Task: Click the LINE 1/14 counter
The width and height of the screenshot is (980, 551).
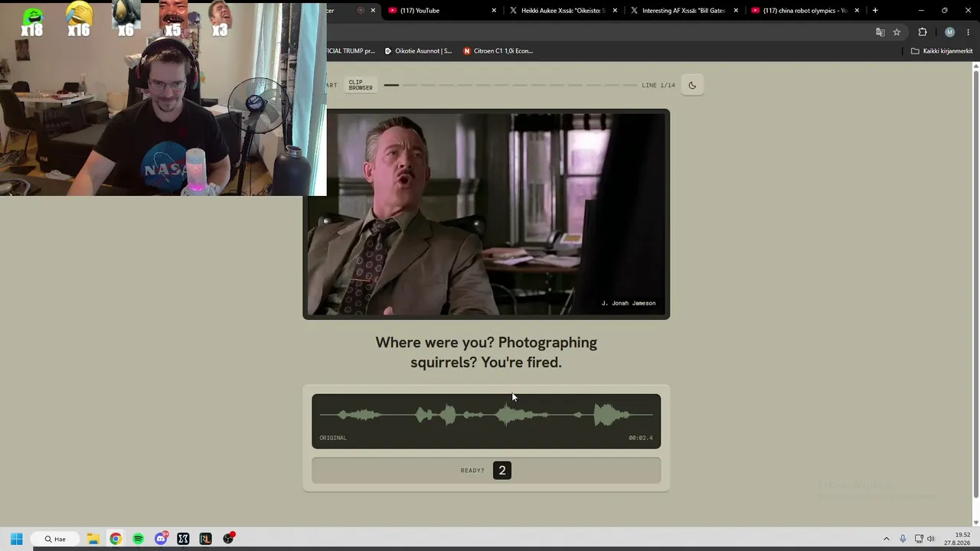Action: [658, 85]
